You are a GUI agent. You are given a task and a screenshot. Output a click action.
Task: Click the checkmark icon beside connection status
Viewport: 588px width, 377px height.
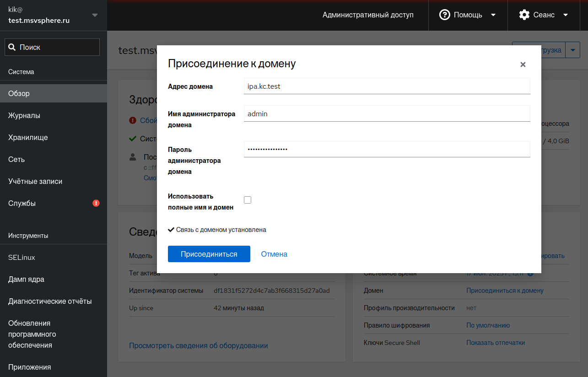coord(171,230)
